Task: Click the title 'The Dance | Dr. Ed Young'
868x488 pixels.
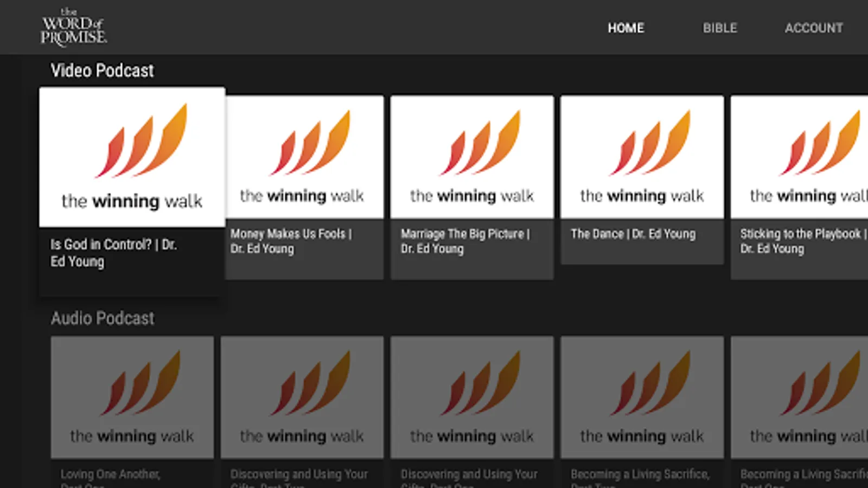Action: [633, 234]
